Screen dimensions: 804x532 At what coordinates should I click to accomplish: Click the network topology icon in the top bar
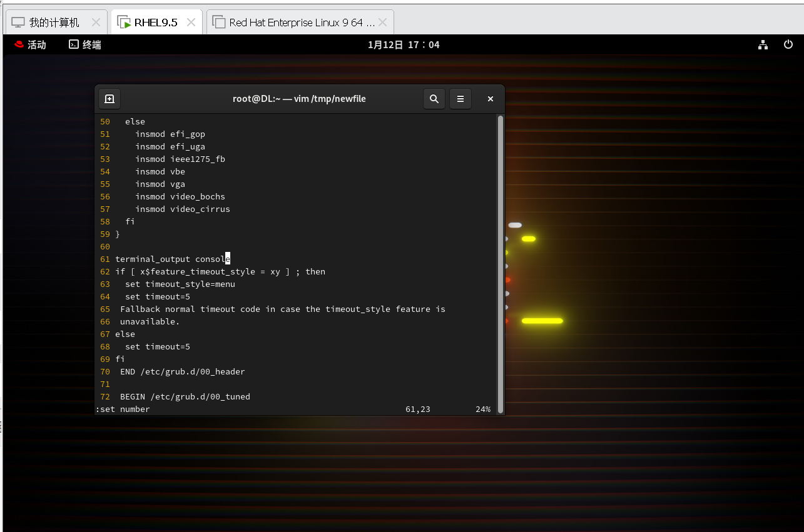pyautogui.click(x=763, y=44)
